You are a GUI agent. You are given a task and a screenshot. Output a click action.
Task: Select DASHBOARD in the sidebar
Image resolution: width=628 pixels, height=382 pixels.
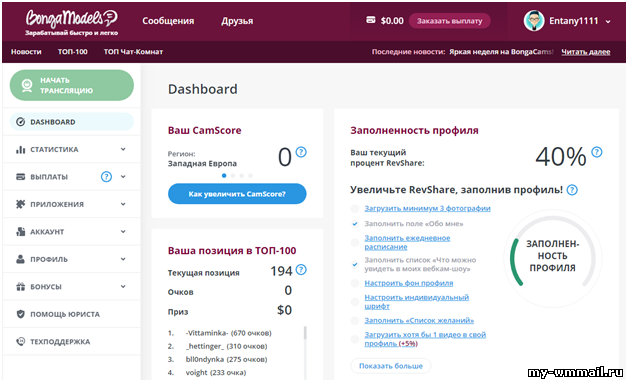(72, 122)
